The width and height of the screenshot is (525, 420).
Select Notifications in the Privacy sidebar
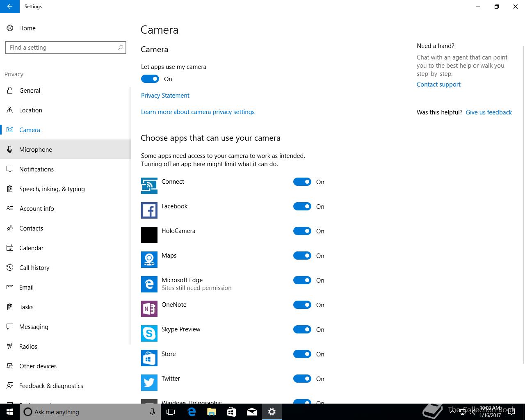(x=65, y=169)
